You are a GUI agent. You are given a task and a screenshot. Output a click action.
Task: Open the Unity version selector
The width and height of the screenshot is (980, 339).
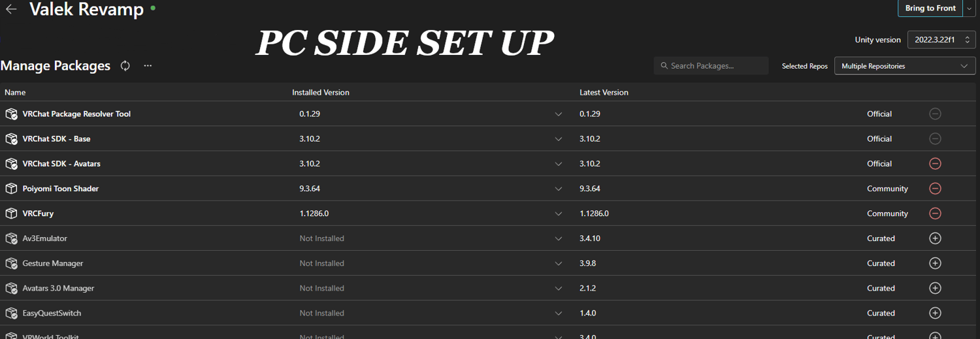pyautogui.click(x=941, y=40)
